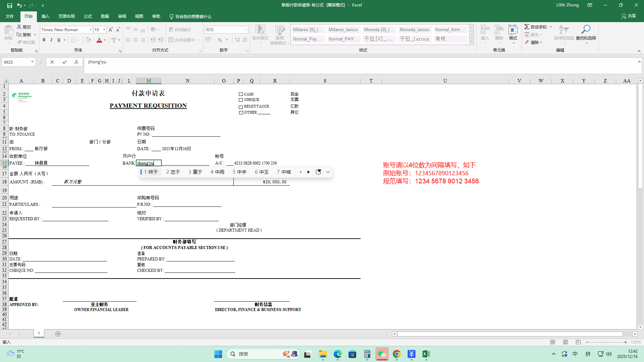Open WeChat from the taskbar
644x362 pixels.
[382, 354]
